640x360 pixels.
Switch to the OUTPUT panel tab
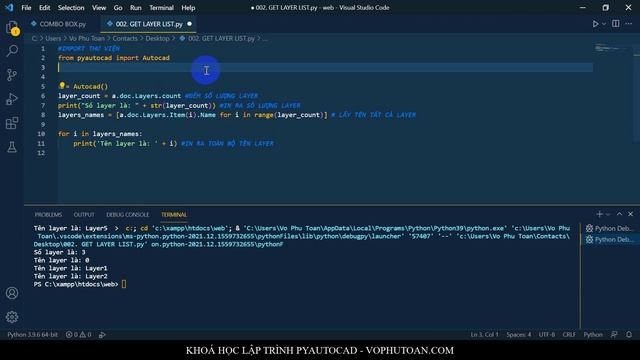click(x=84, y=215)
